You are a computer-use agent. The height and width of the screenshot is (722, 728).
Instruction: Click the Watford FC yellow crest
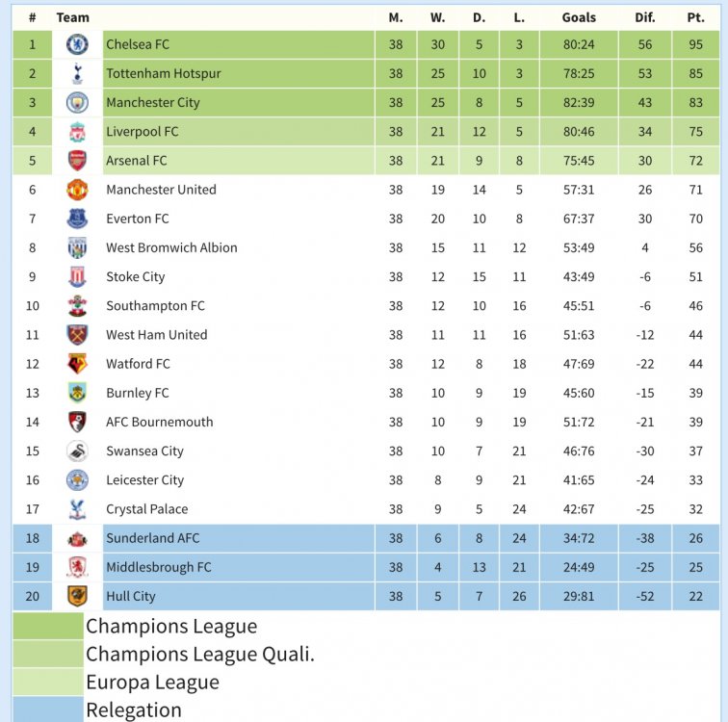(78, 364)
